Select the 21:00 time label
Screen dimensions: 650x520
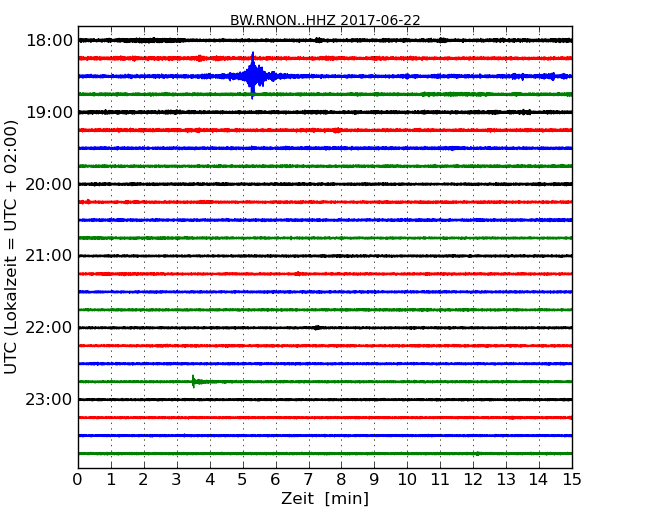click(x=49, y=256)
